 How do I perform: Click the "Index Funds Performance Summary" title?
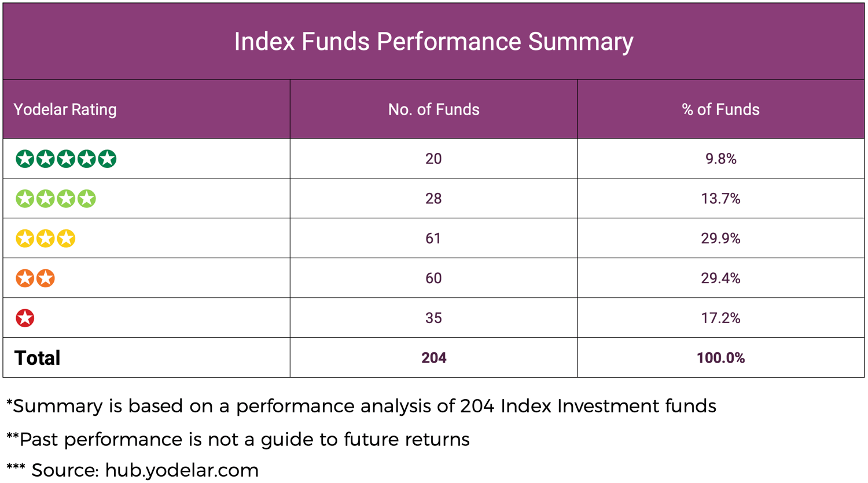(433, 42)
